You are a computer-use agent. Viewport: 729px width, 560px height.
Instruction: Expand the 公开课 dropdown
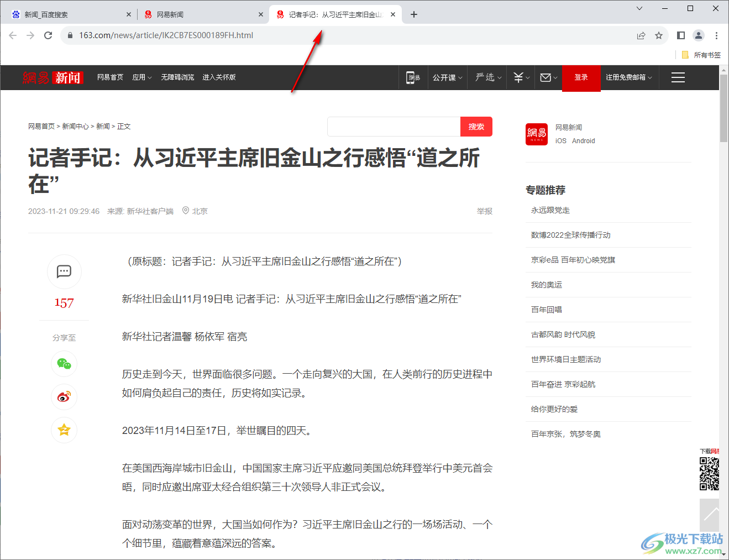pyautogui.click(x=448, y=77)
